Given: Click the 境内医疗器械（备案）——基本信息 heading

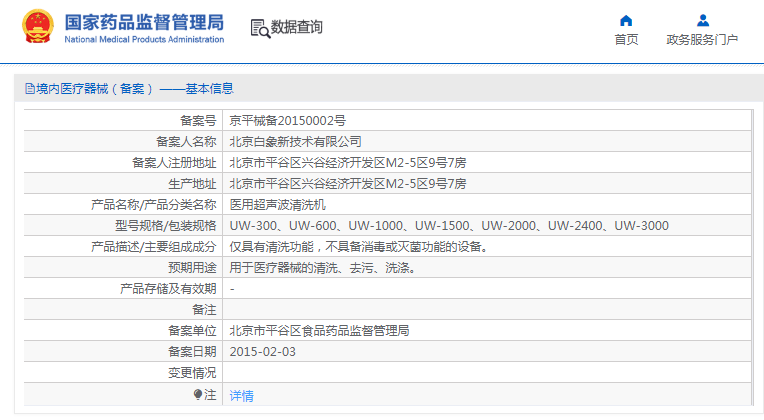Looking at the screenshot, I should (135, 89).
